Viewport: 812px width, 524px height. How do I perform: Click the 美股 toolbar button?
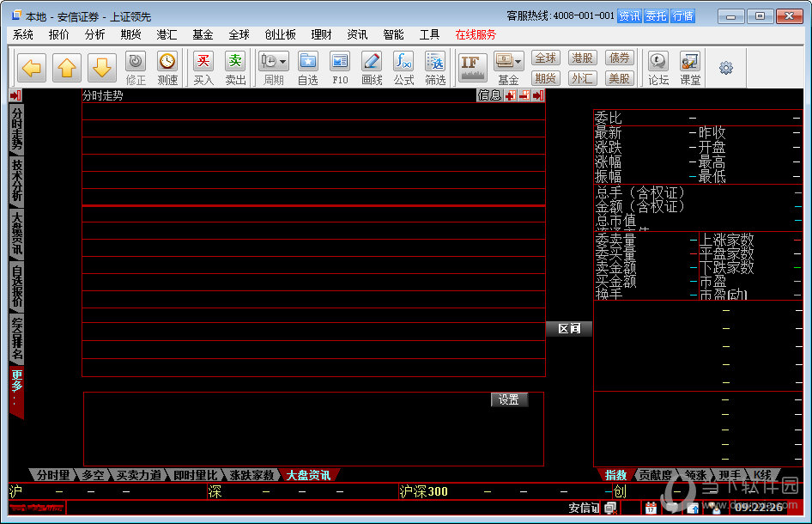click(620, 78)
